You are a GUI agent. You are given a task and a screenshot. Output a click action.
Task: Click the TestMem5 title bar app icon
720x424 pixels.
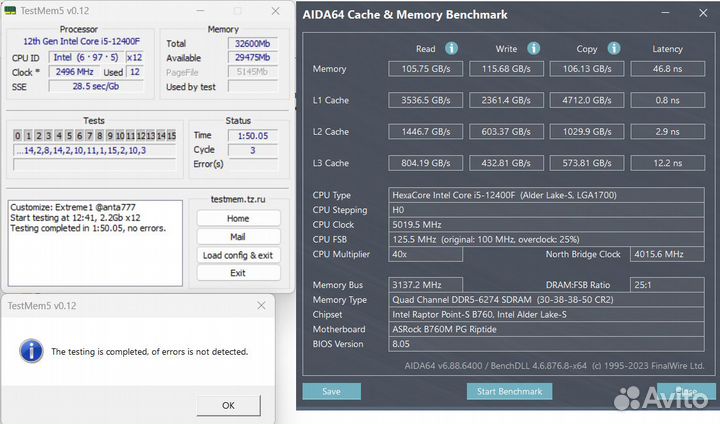click(x=10, y=11)
